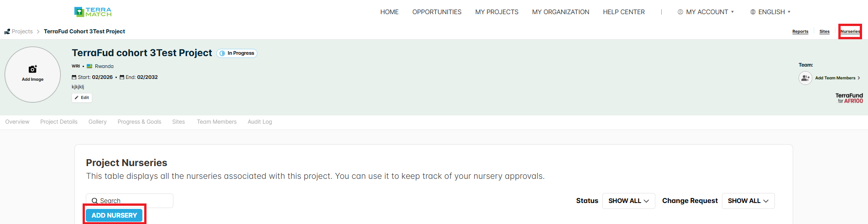Open the MY ACCOUNT dropdown menu
Viewport: 868px width, 224px height.
706,12
